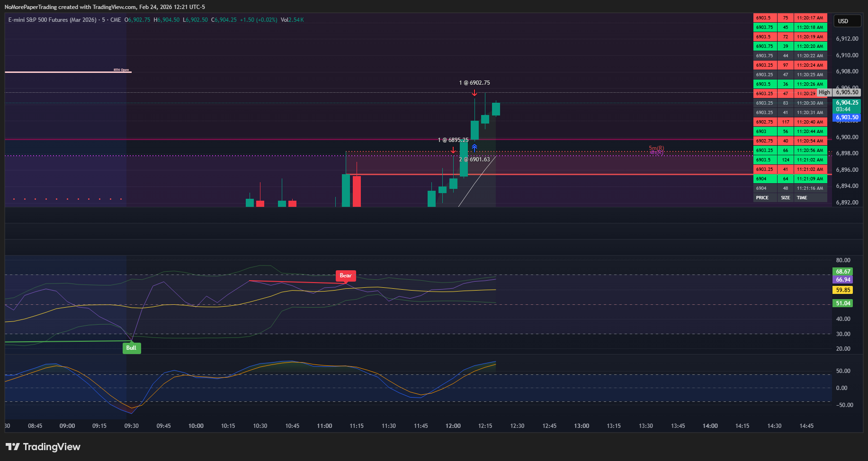Click the 2 @ 6901.63 position label

(x=474, y=160)
